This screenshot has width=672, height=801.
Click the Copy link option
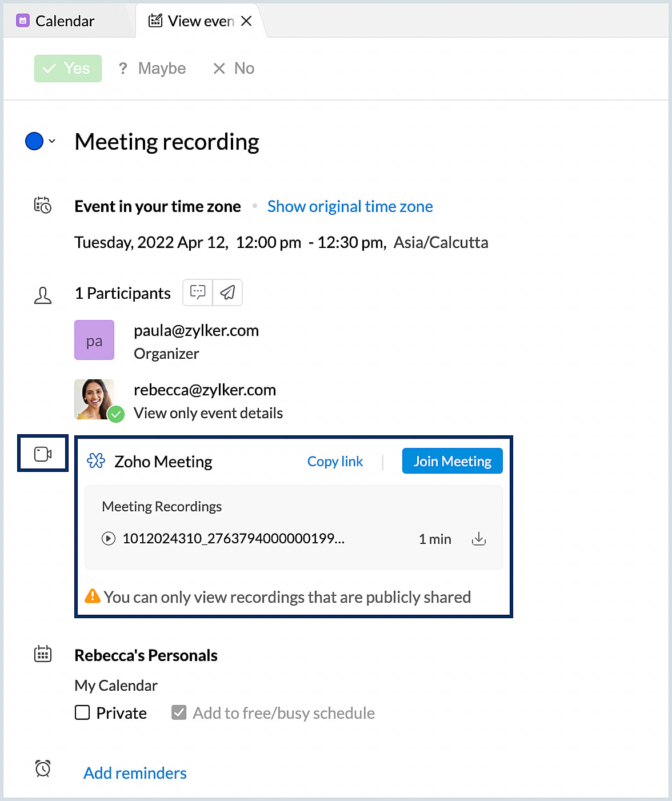pyautogui.click(x=335, y=461)
